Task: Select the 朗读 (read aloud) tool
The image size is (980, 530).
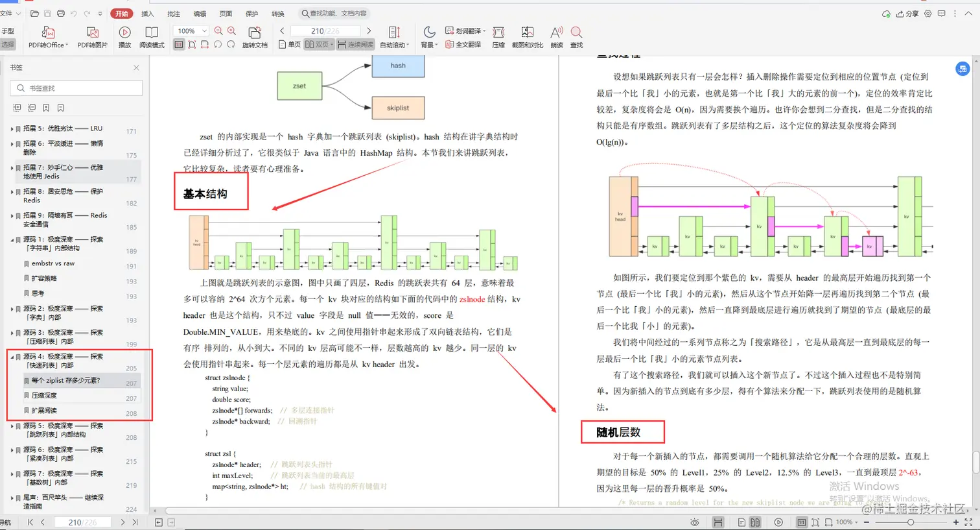Action: 557,37
